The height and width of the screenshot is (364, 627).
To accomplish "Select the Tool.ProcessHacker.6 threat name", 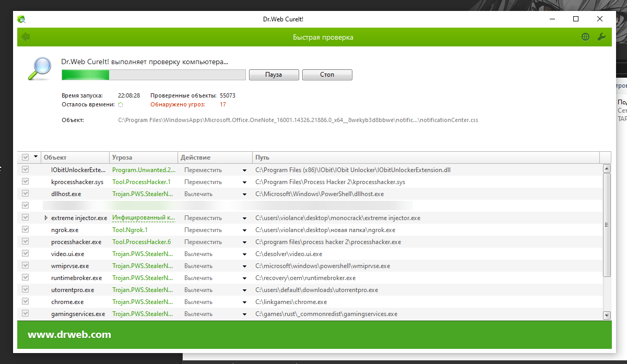I will click(141, 242).
